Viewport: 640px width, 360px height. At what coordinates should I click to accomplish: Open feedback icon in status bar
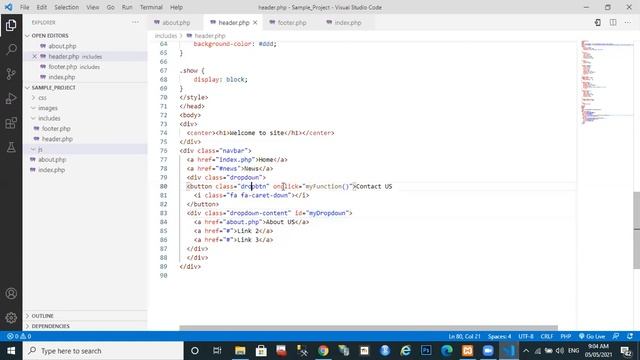click(616, 336)
